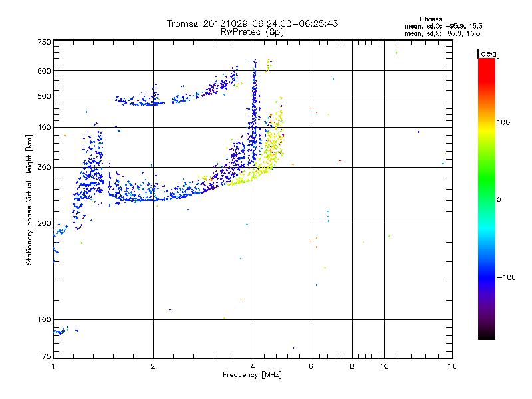Click the x-axis tick label "10"
Screen dimensions: 532x399
(384, 366)
